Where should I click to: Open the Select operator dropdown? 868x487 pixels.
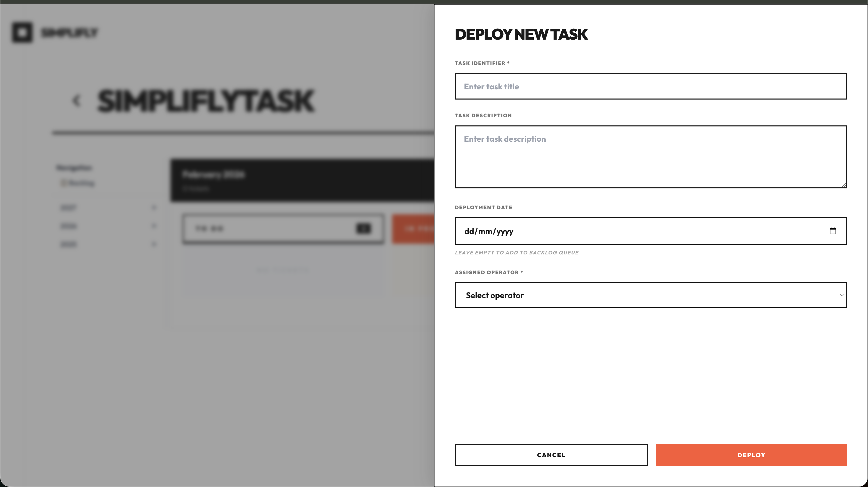650,295
